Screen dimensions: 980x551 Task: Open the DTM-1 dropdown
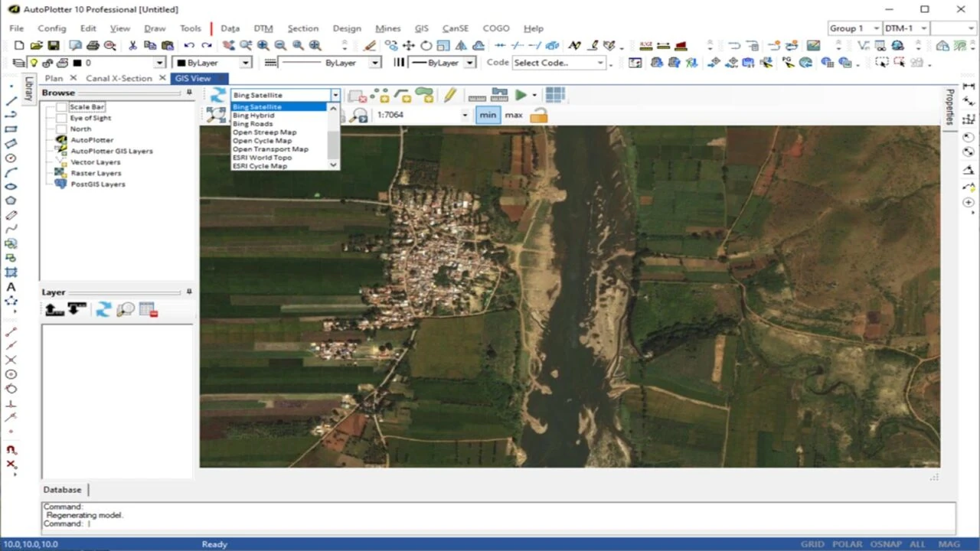coord(906,28)
